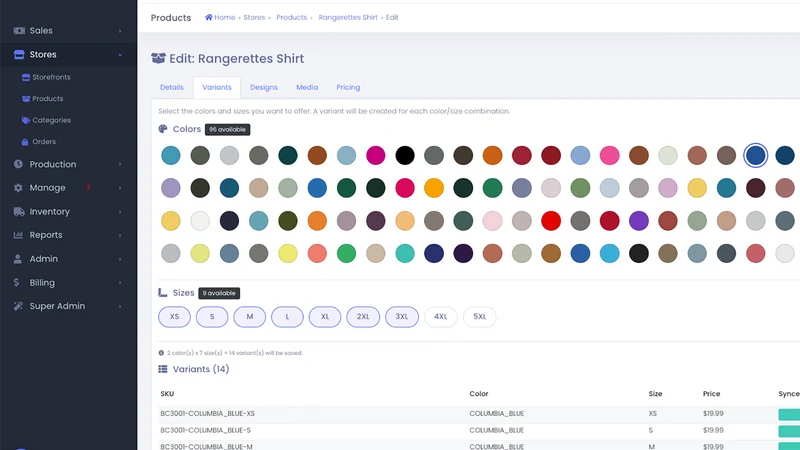Click the Manage gear icon
The height and width of the screenshot is (450, 800).
pos(18,188)
